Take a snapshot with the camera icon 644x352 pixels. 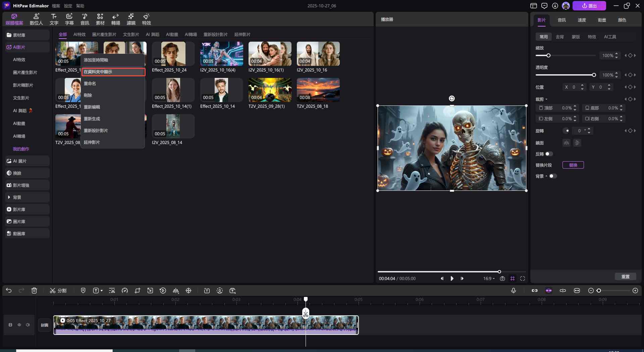pyautogui.click(x=502, y=278)
